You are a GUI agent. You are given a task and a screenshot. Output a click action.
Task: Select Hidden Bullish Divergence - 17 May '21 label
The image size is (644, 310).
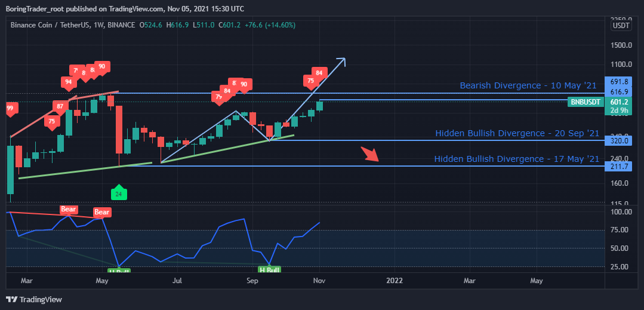pyautogui.click(x=516, y=158)
